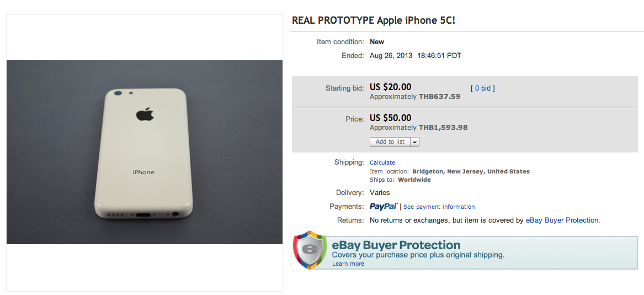Screen dimensions: 644x295
Task: Click the ended date Aug 26, 2013
Action: tap(391, 56)
